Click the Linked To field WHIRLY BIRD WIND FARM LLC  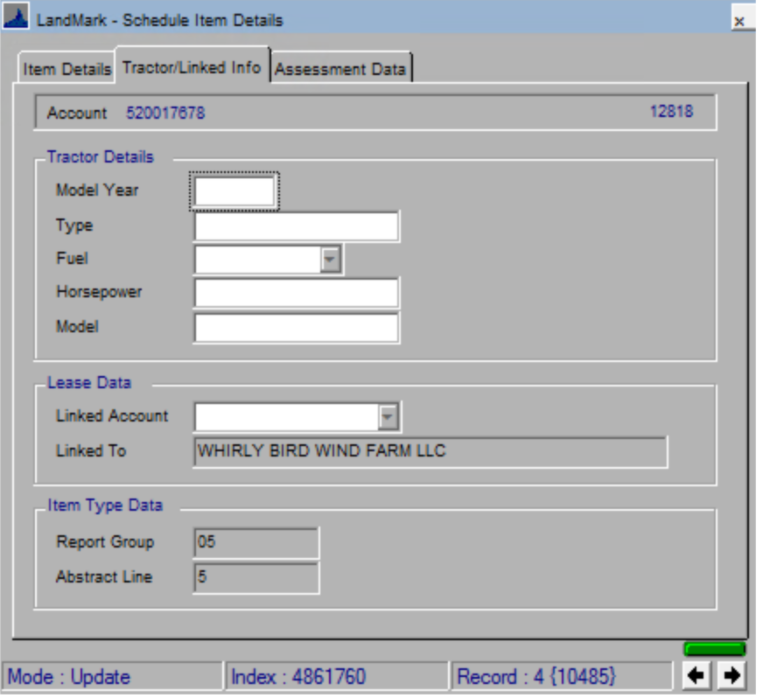[x=431, y=452]
